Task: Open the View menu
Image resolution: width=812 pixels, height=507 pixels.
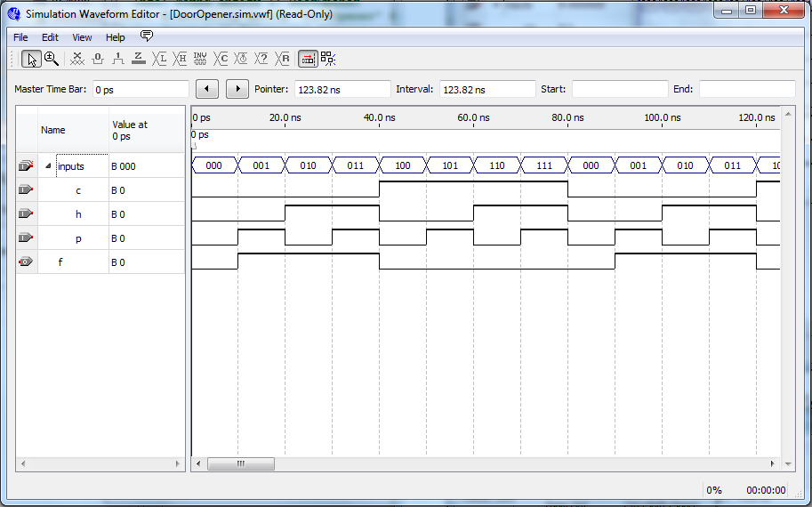Action: [x=82, y=37]
